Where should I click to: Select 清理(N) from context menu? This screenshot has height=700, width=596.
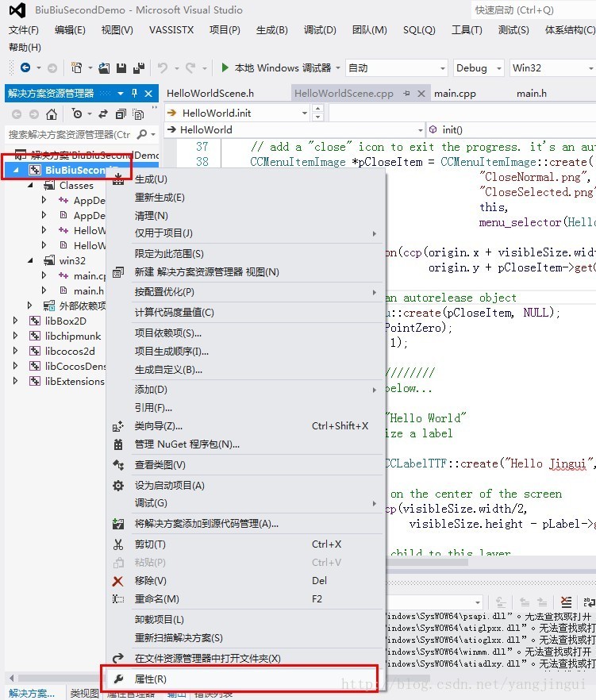coord(245,216)
